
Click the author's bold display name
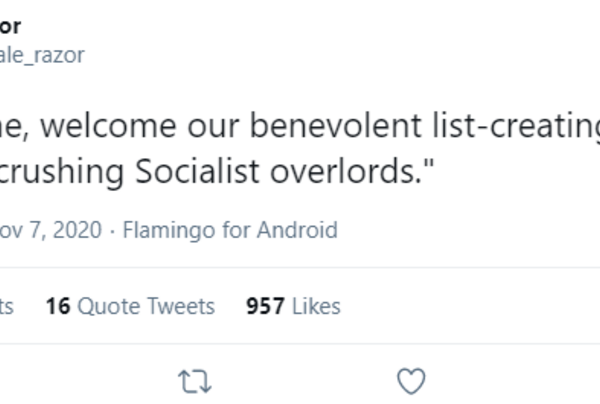tap(10, 26)
